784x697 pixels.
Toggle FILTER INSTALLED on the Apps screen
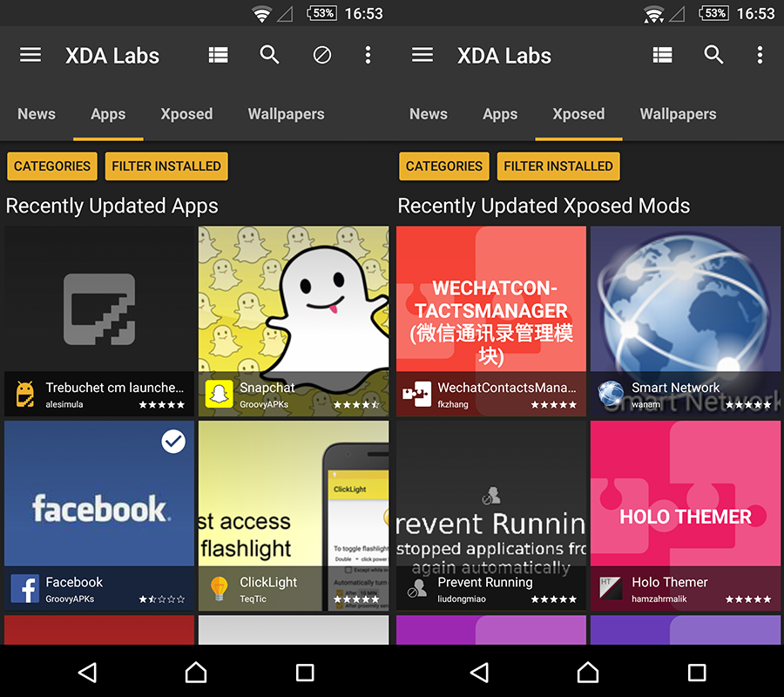tap(166, 166)
